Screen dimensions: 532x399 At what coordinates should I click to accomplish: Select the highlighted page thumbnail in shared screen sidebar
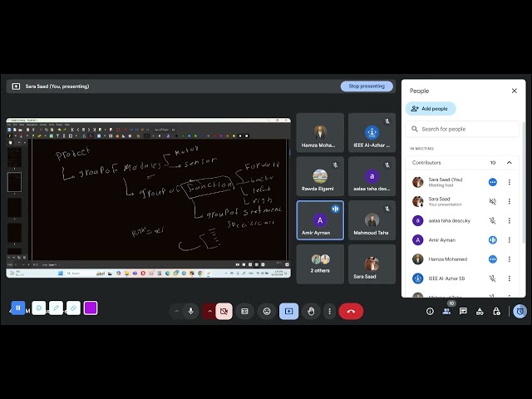click(x=14, y=182)
